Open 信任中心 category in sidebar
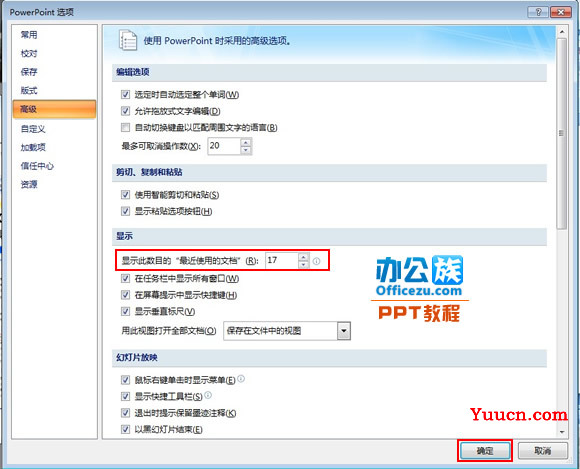Viewport: 580px width, 469px height. [37, 166]
